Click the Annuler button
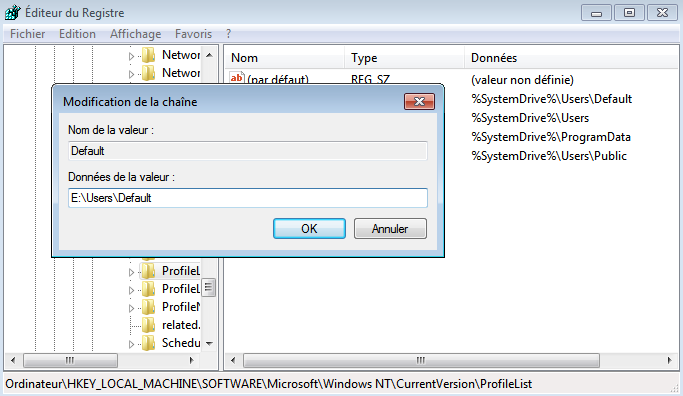The width and height of the screenshot is (683, 396). point(390,229)
